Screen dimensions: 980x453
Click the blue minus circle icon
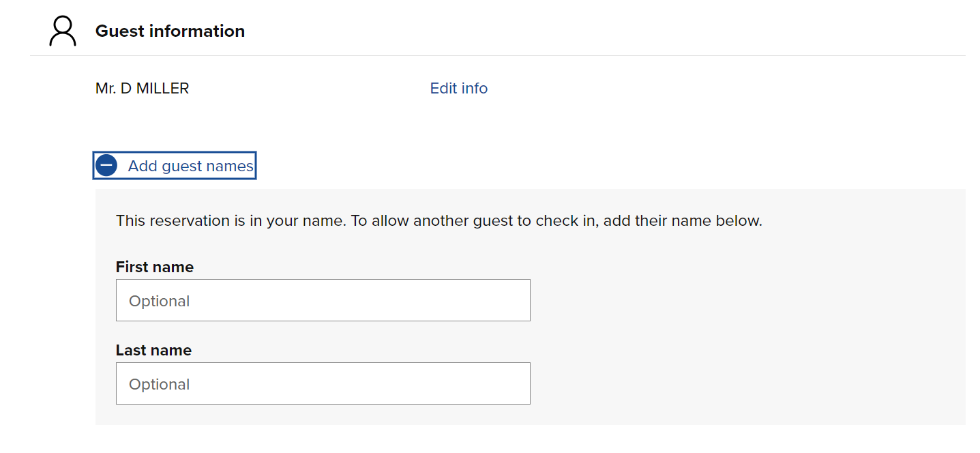(106, 166)
